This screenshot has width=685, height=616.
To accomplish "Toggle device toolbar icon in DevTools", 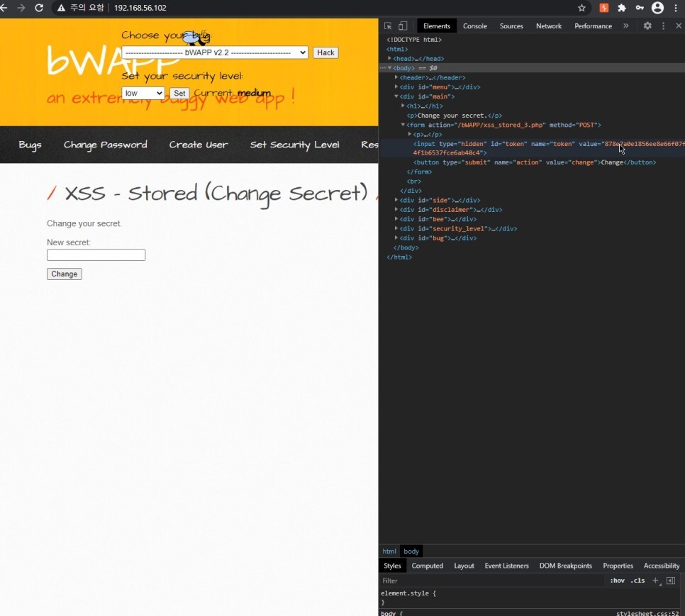I will pyautogui.click(x=403, y=26).
